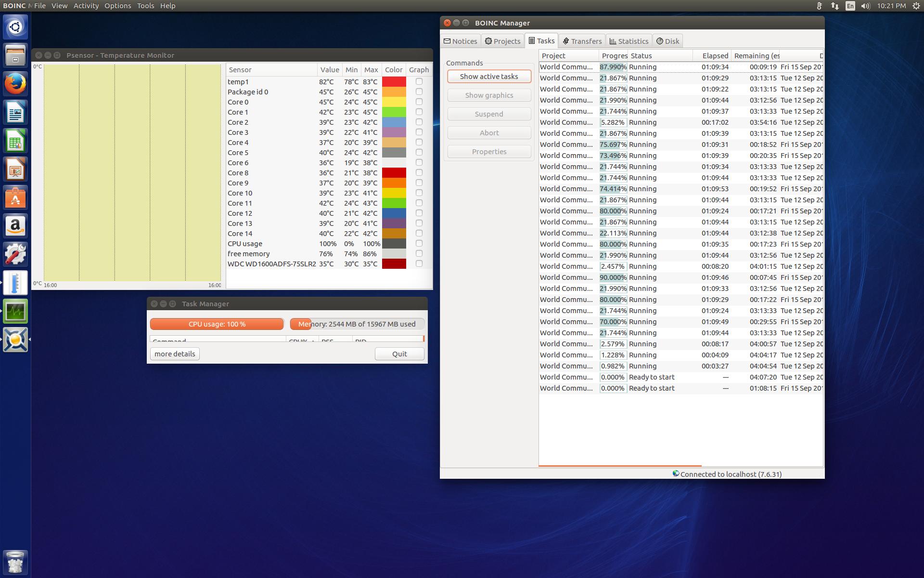Open the Help menu
The image size is (924, 578).
click(167, 6)
